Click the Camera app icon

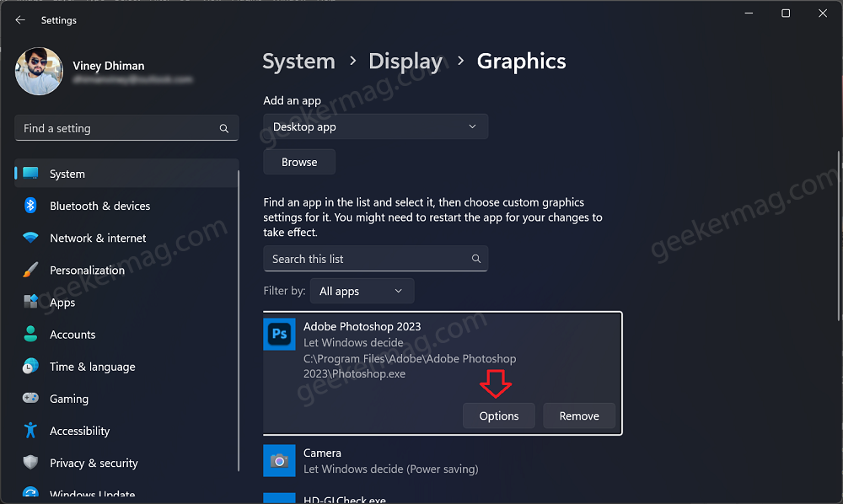pos(279,460)
